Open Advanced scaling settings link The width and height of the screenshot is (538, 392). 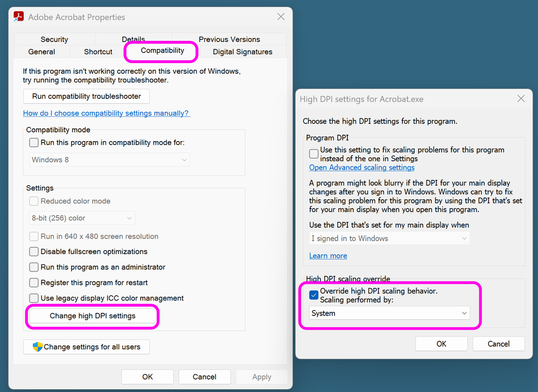tap(362, 167)
